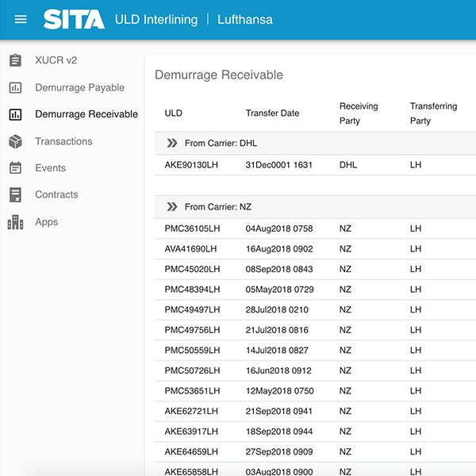Open the Apps menu item

[47, 221]
